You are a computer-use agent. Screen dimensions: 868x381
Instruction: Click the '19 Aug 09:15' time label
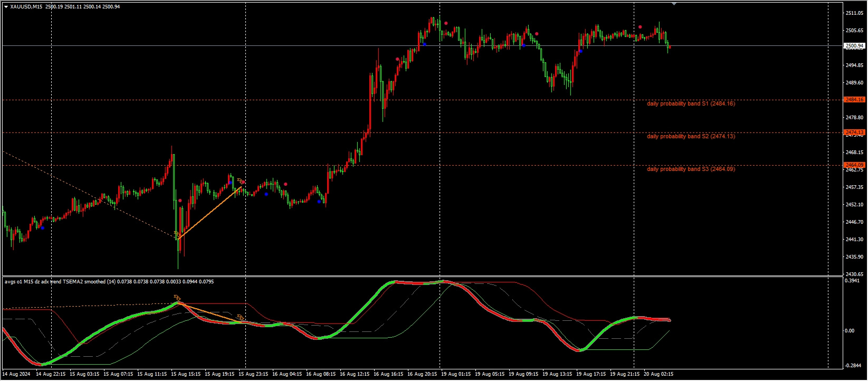523,375
